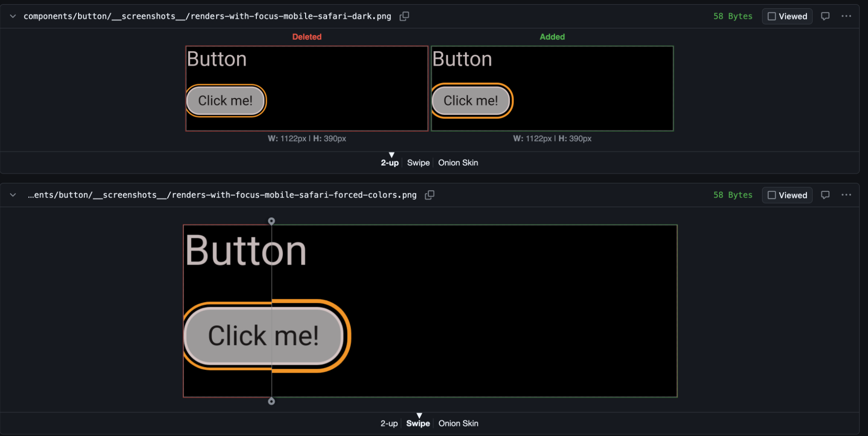Mark forced-colors.png as Viewed
The image size is (868, 436).
(787, 195)
